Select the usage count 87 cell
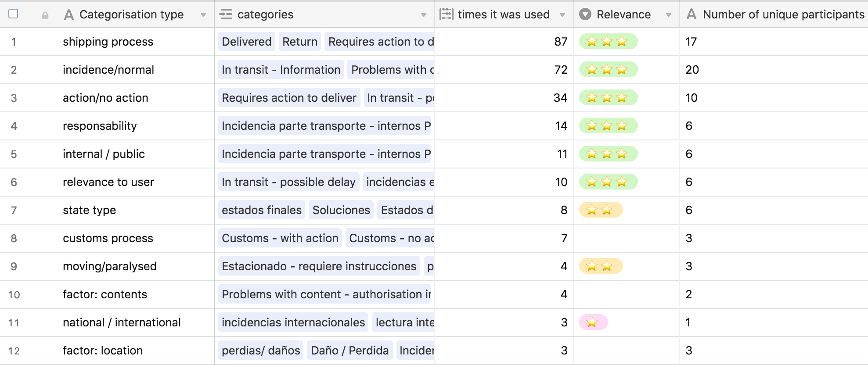Screen dimensions: 868x365 (x=504, y=42)
